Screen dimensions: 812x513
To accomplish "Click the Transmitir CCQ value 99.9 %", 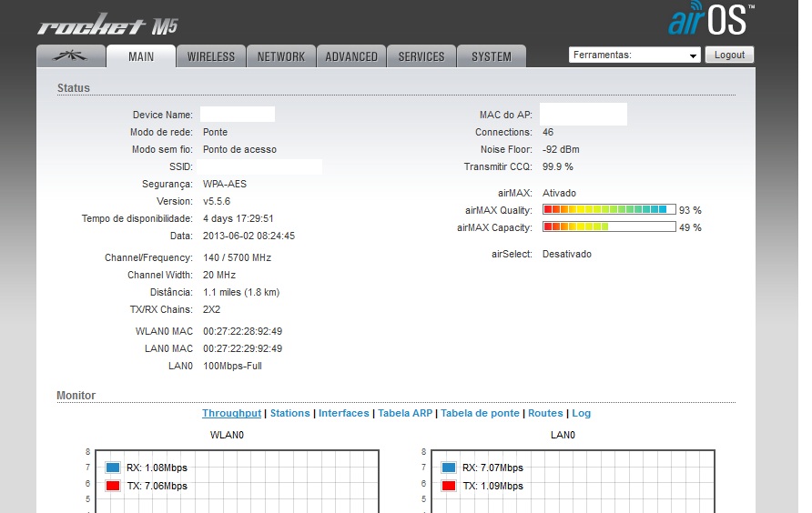I will point(558,166).
